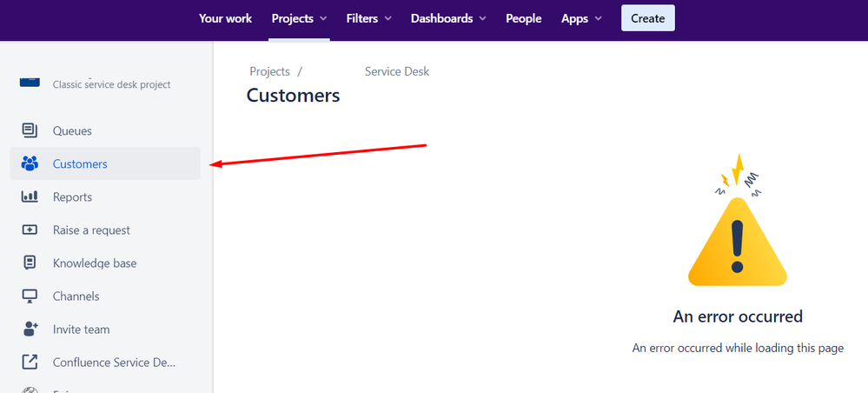
Task: Open Reports in the sidebar
Action: [105, 196]
